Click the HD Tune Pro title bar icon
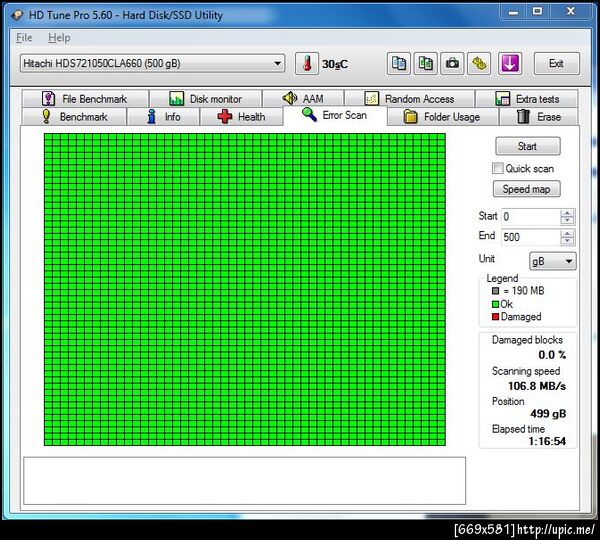This screenshot has width=600, height=540. pos(17,15)
